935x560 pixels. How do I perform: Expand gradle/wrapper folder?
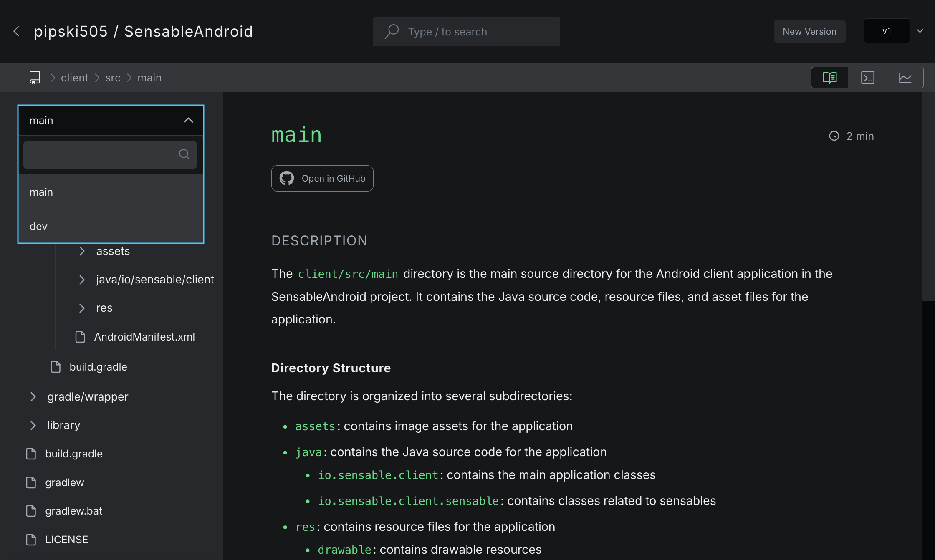pos(33,396)
